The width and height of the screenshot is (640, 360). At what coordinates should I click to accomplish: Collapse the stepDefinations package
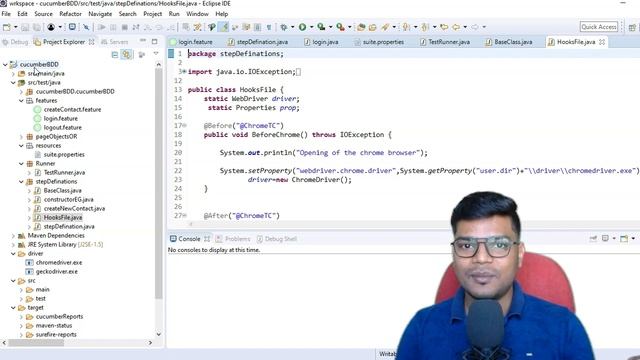pos(21,182)
